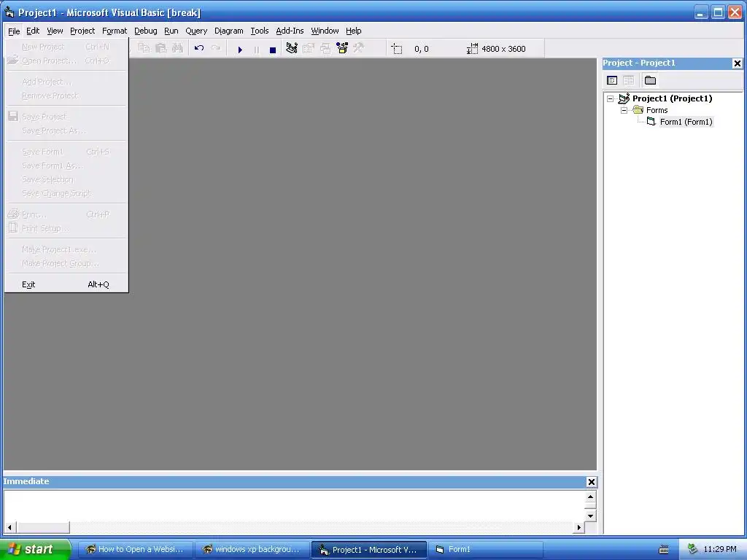
Task: Open the View menu
Action: pyautogui.click(x=55, y=31)
